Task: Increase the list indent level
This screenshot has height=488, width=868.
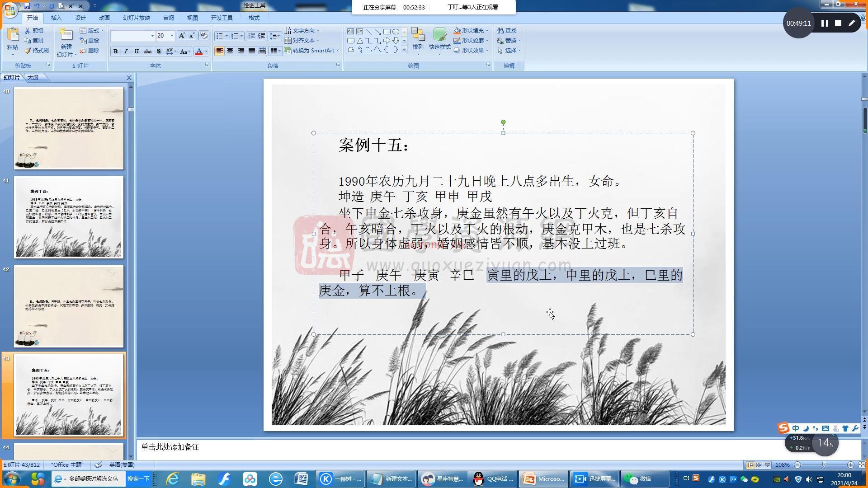Action: (x=261, y=36)
